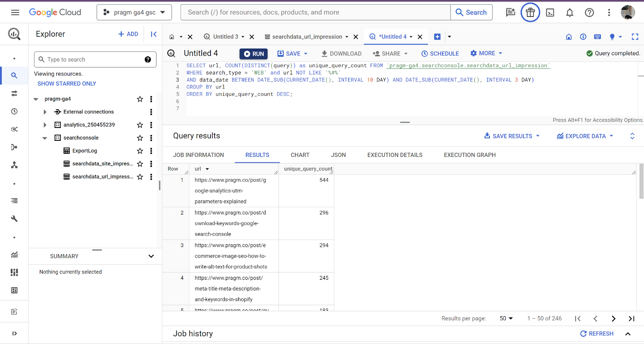Star the pragm-ga4 project
Image resolution: width=644 pixels, height=344 pixels.
coord(140,99)
